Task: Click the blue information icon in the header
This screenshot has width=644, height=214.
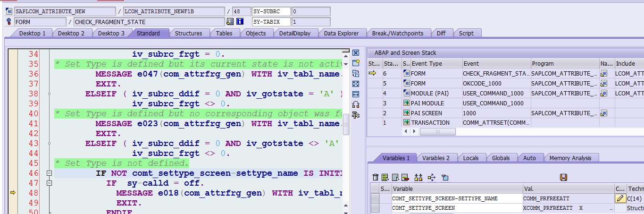Action: click(x=240, y=22)
